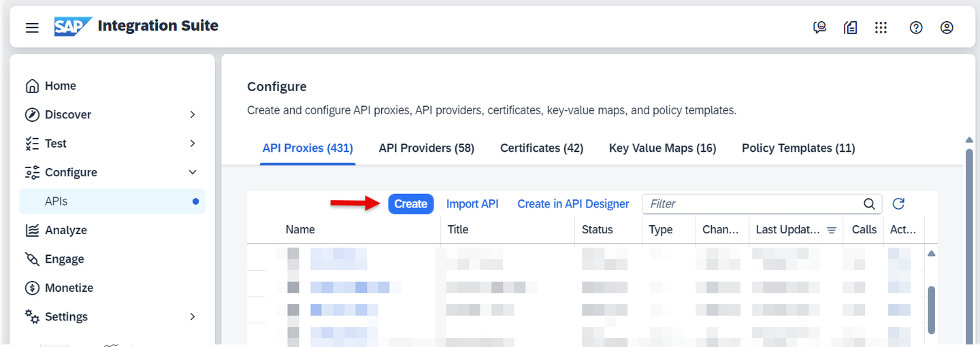This screenshot has width=980, height=347.
Task: Switch to the Certificates tab
Action: pos(542,148)
